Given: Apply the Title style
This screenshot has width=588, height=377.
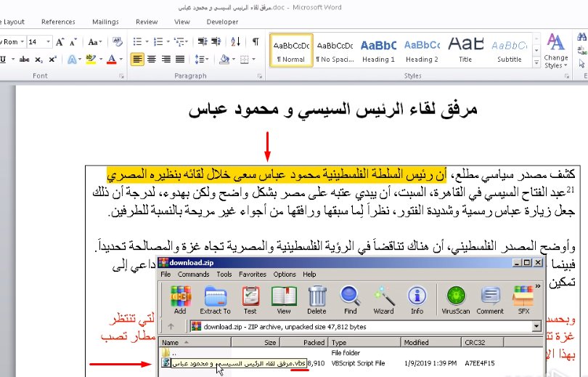Looking at the screenshot, I should coord(465,51).
